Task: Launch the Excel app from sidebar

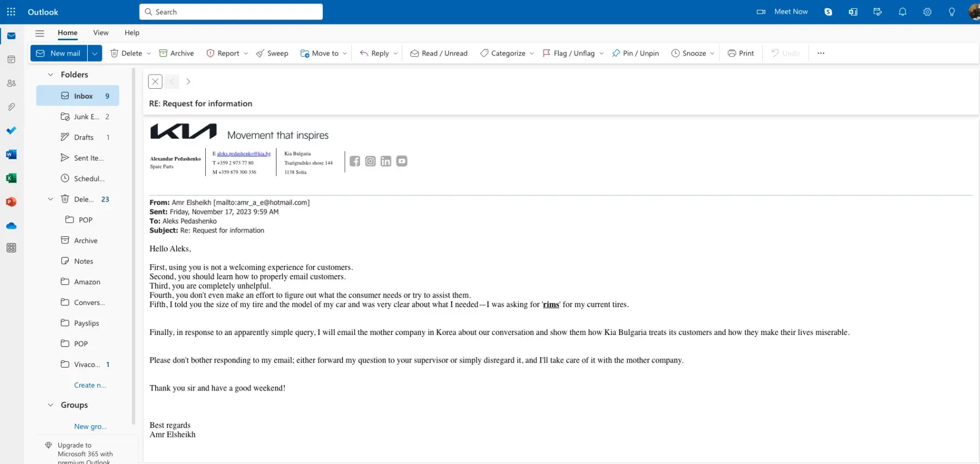Action: tap(11, 179)
